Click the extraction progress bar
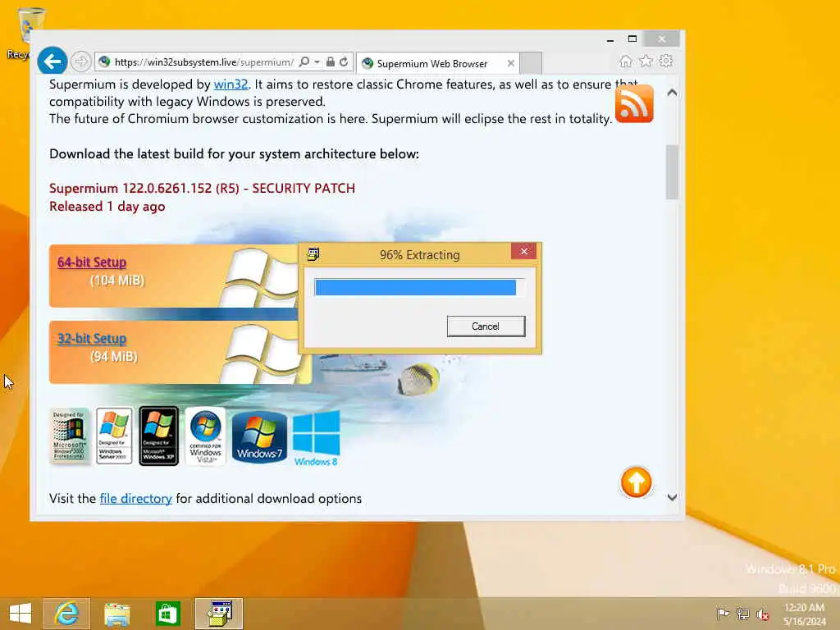 [419, 287]
